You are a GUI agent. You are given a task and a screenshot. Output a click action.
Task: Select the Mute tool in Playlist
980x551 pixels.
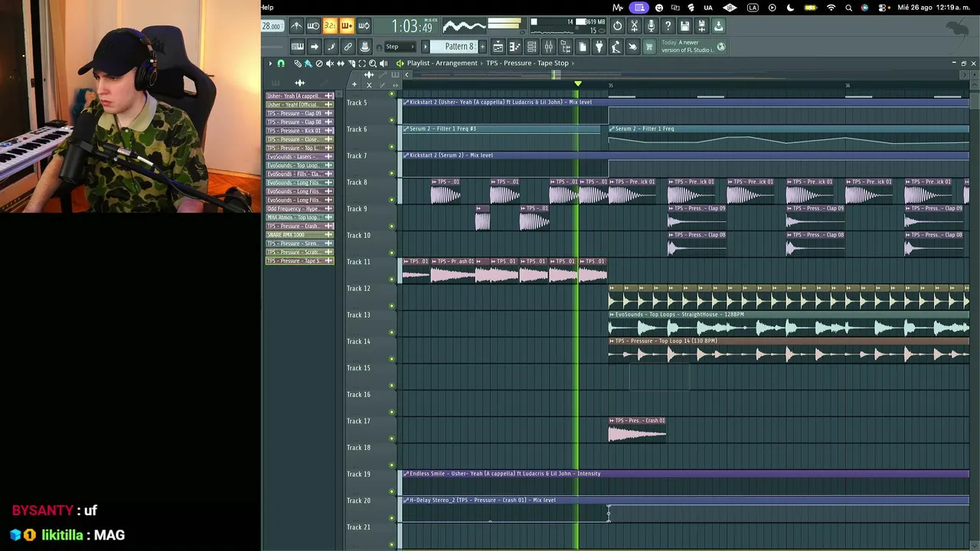pos(330,64)
